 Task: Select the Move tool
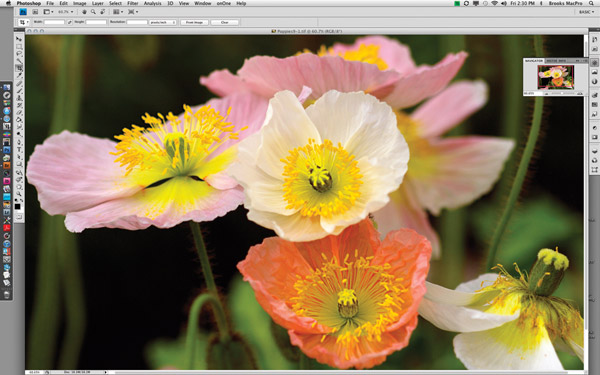point(18,39)
